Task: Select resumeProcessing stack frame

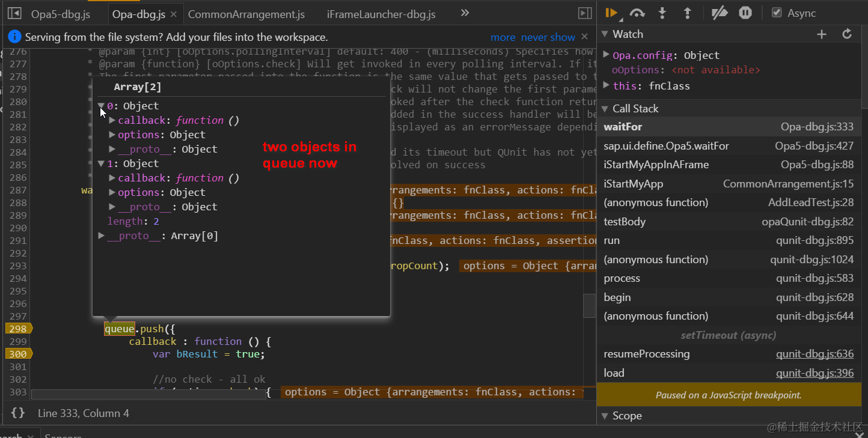Action: [x=729, y=354]
